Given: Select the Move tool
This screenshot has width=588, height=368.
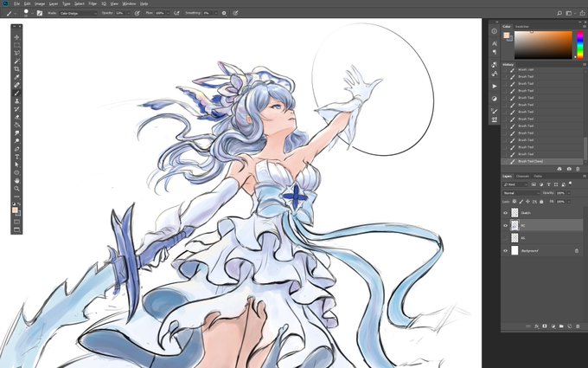Looking at the screenshot, I should (x=16, y=37).
